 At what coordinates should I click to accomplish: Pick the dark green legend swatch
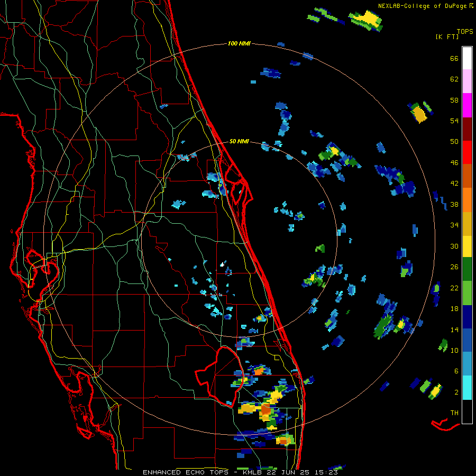[467, 269]
